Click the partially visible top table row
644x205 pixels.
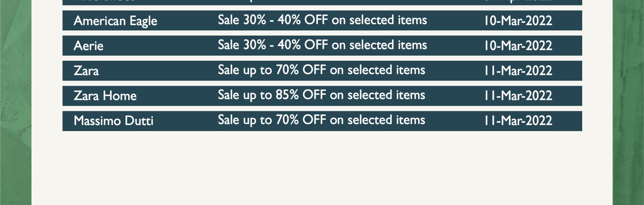(x=322, y=2)
